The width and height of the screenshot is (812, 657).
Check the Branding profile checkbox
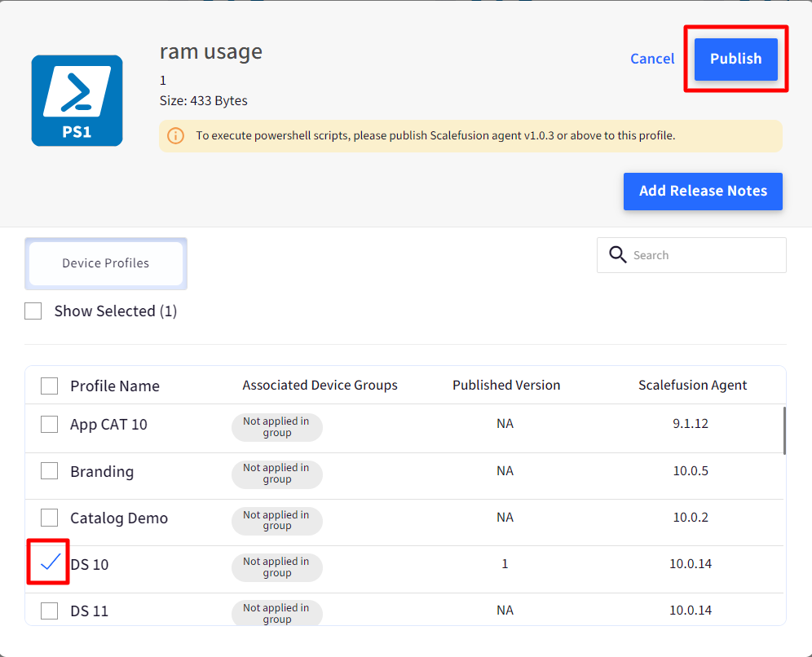[49, 470]
